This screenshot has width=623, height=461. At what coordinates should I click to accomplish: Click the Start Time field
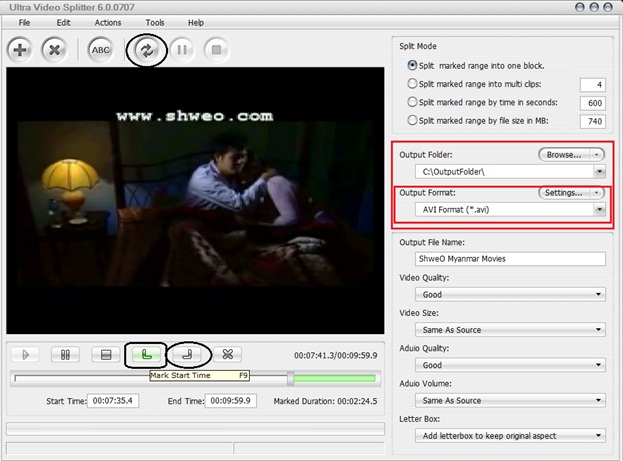pos(113,401)
